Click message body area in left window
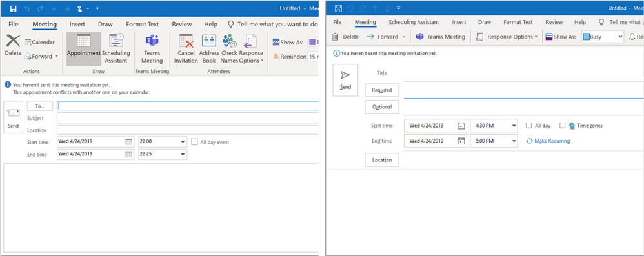The image size is (644, 256). pyautogui.click(x=161, y=208)
